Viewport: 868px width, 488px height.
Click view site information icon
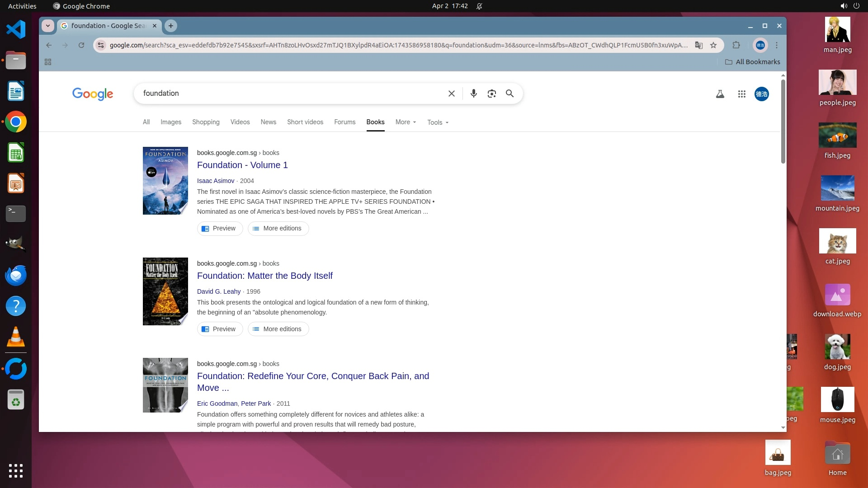point(101,45)
